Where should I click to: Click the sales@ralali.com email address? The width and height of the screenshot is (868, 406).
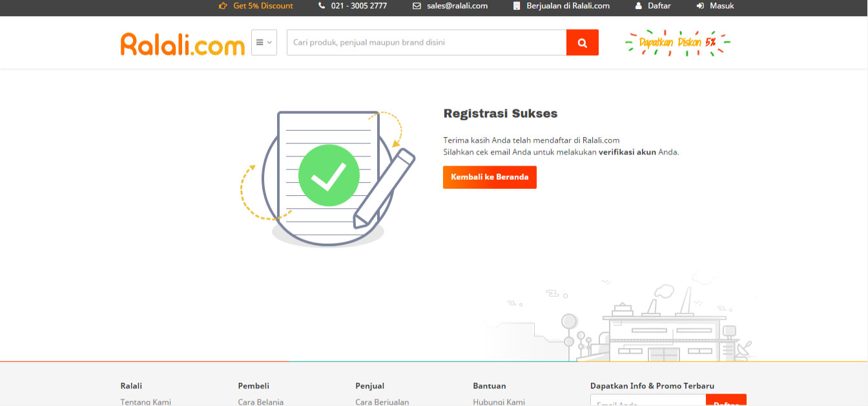(x=457, y=6)
